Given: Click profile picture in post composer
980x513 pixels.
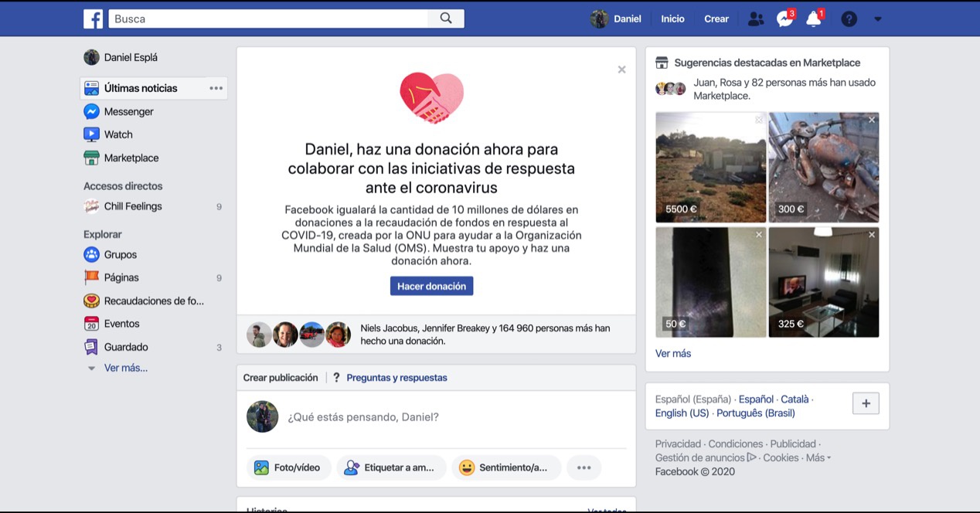Looking at the screenshot, I should 262,416.
